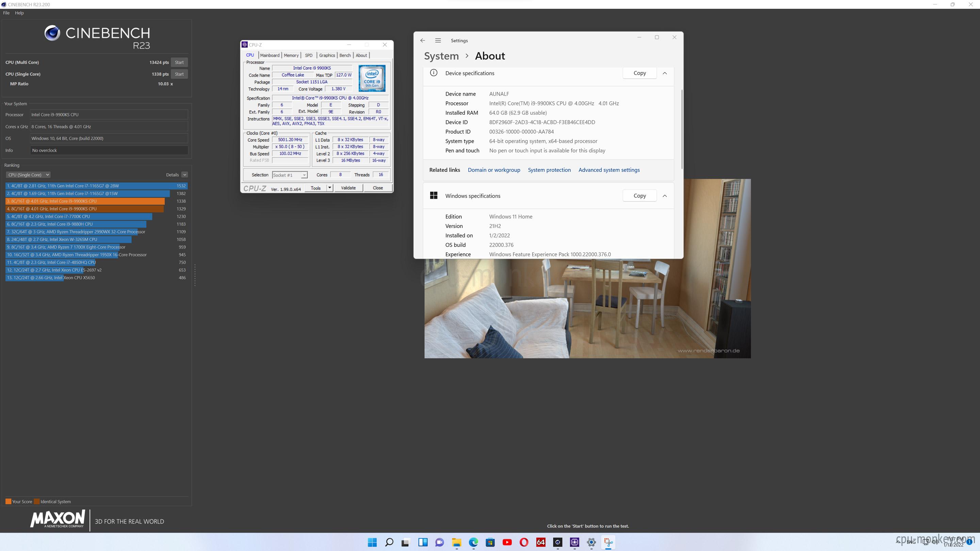Click the ENG language indicator
The image size is (980, 551).
coord(911,542)
